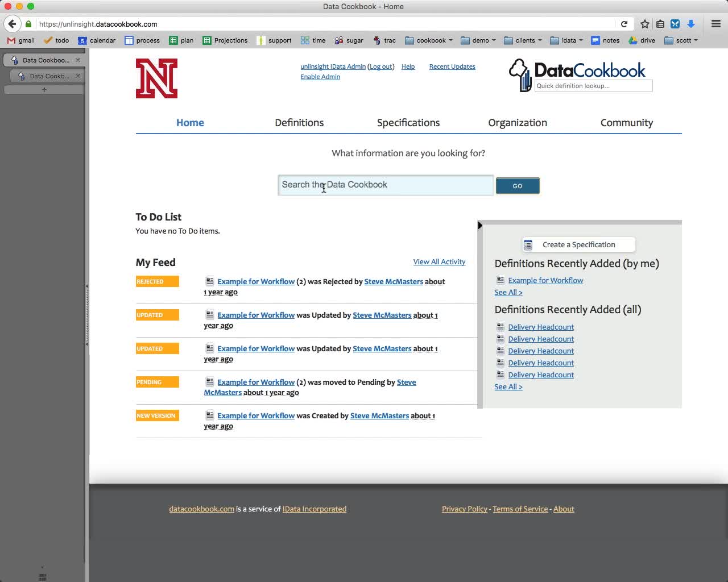Bookmark this page with the star icon
Image resolution: width=728 pixels, height=582 pixels.
pyautogui.click(x=644, y=24)
